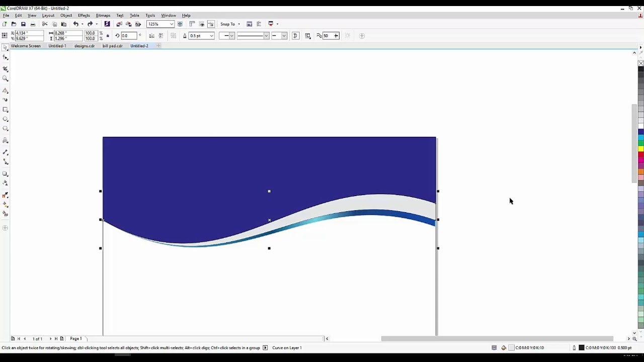Click the rotation angle field

(x=128, y=36)
